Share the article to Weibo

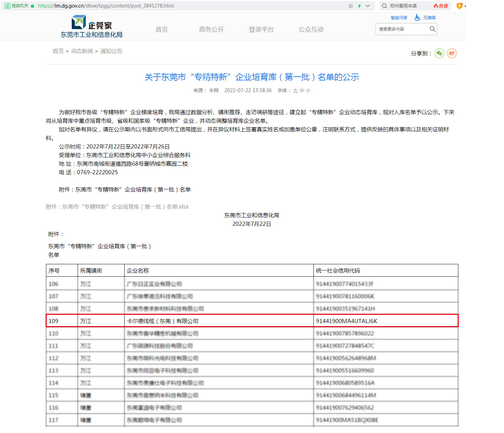pos(451,53)
